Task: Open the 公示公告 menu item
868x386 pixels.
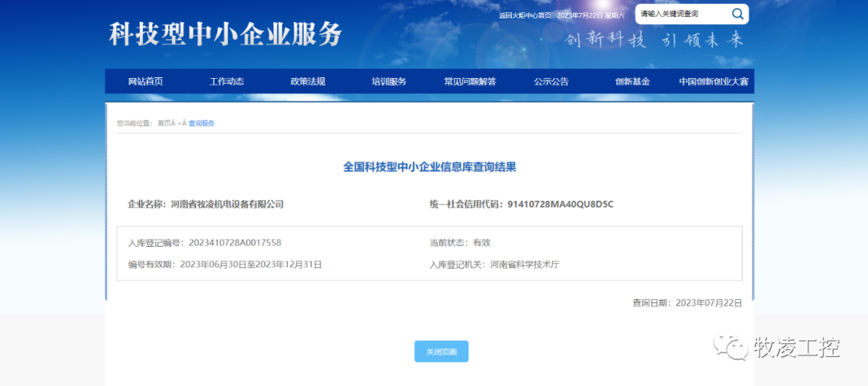Action: tap(551, 81)
